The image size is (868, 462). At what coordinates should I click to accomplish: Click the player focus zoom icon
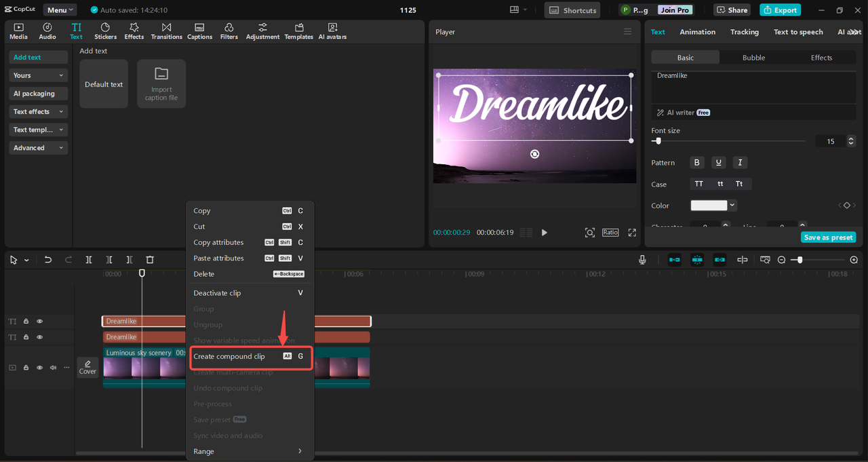point(590,232)
